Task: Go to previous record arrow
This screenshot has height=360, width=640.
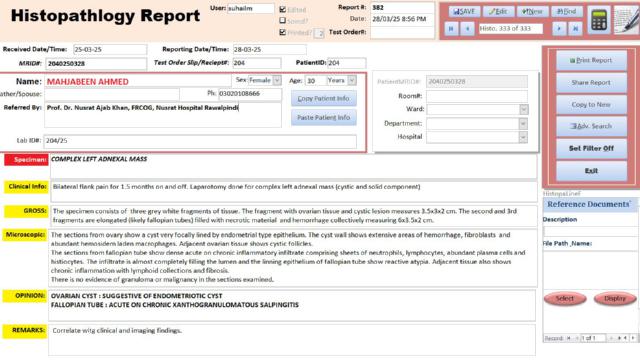Action: (467, 29)
